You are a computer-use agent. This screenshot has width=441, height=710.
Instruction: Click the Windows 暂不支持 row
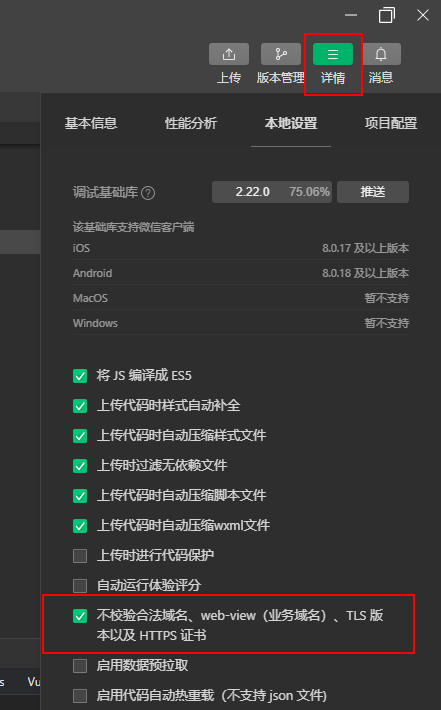point(241,323)
